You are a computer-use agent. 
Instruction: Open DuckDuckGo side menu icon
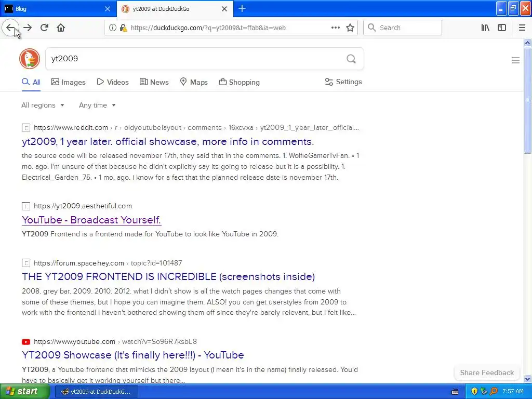515,60
